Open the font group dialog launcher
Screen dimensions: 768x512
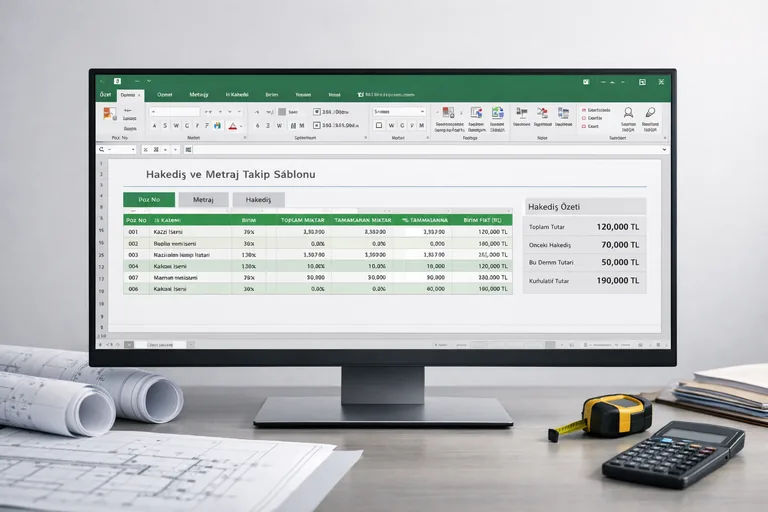click(244, 138)
